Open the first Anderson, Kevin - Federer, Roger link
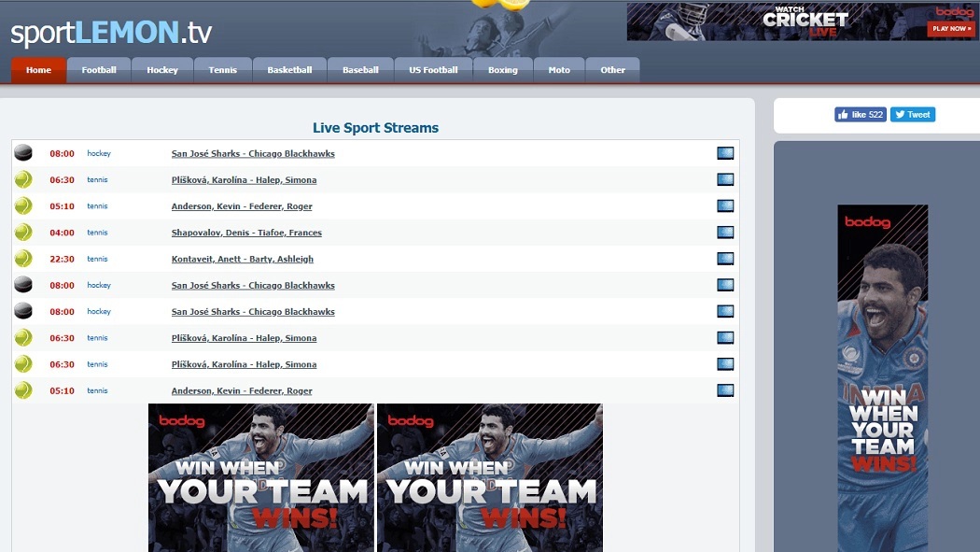 242,206
